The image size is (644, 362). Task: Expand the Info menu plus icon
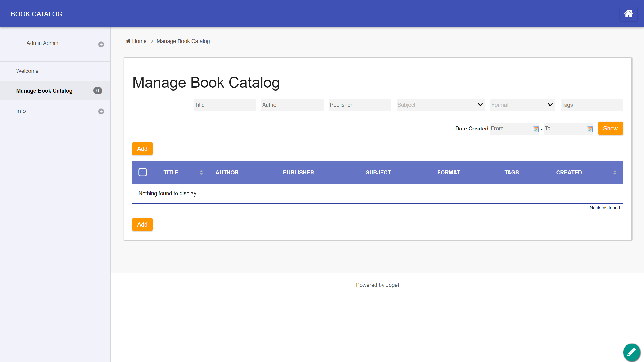point(101,112)
